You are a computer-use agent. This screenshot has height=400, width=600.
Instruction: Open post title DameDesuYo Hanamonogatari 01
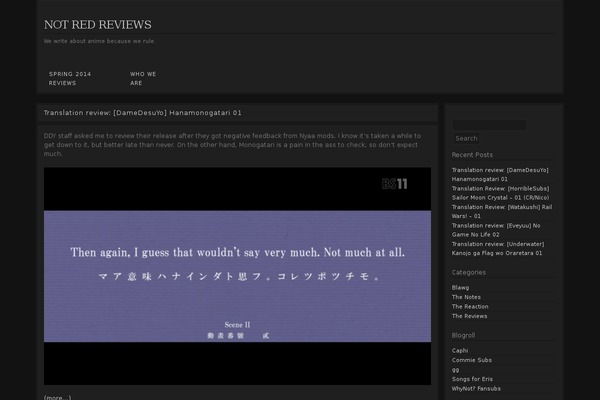[142, 113]
